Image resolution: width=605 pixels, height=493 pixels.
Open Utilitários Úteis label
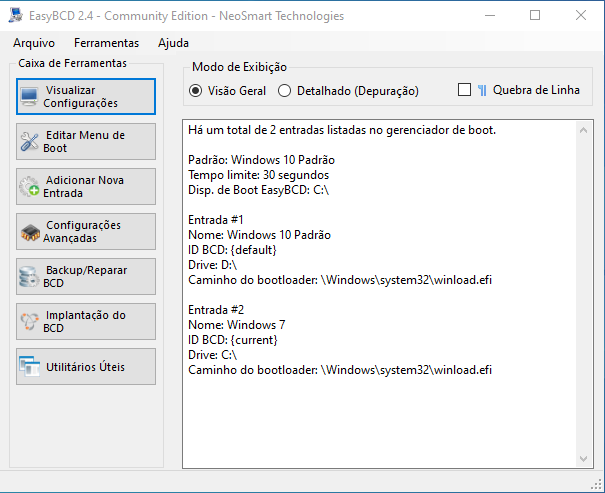click(85, 367)
